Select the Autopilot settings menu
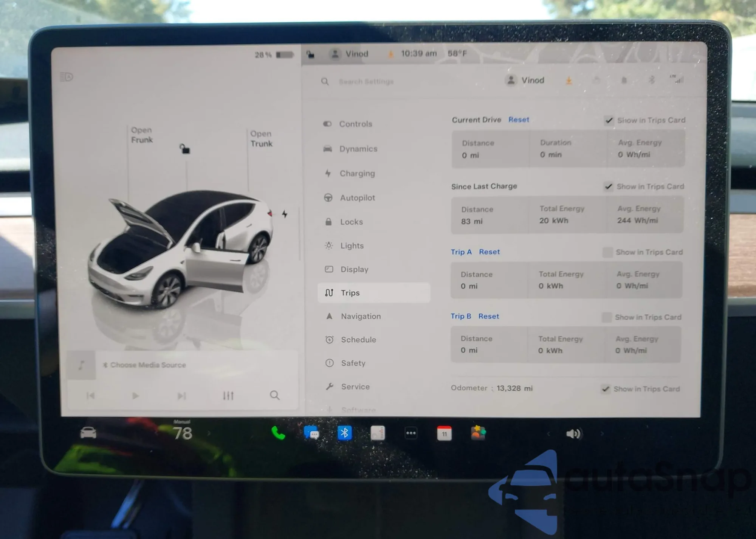This screenshot has height=539, width=756. tap(357, 197)
